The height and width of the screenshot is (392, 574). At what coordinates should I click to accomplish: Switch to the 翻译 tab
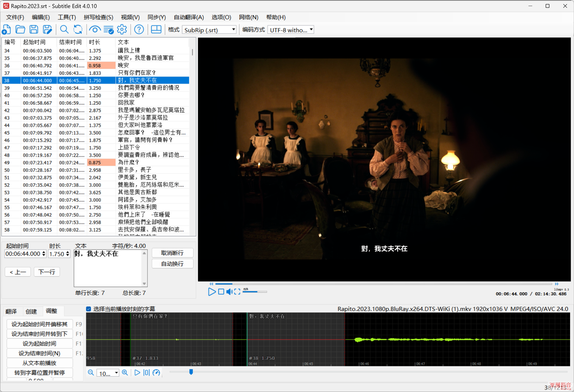click(x=11, y=311)
